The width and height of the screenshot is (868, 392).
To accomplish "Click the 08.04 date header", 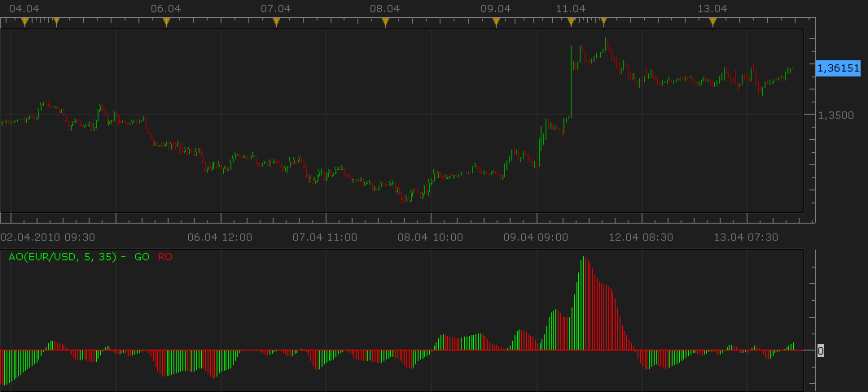I will point(385,8).
